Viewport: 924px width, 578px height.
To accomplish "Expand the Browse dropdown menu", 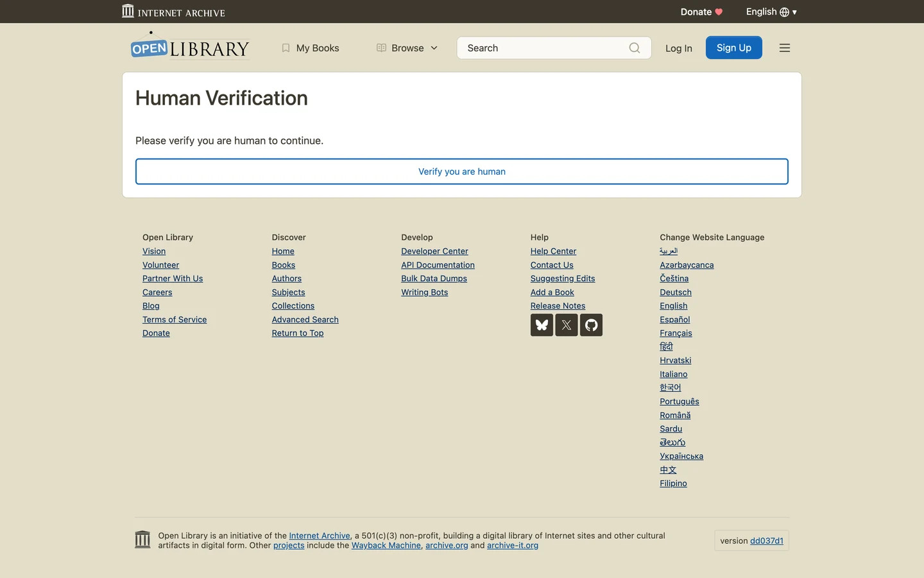I will coord(407,48).
